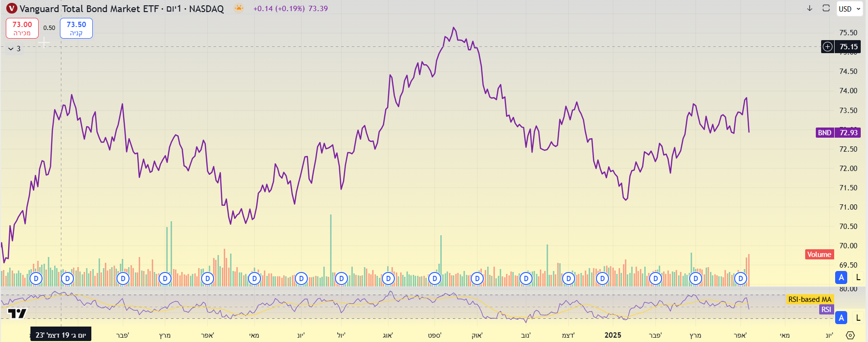Click the plus icon beside 75.15 price label
This screenshot has width=868, height=342.
828,47
